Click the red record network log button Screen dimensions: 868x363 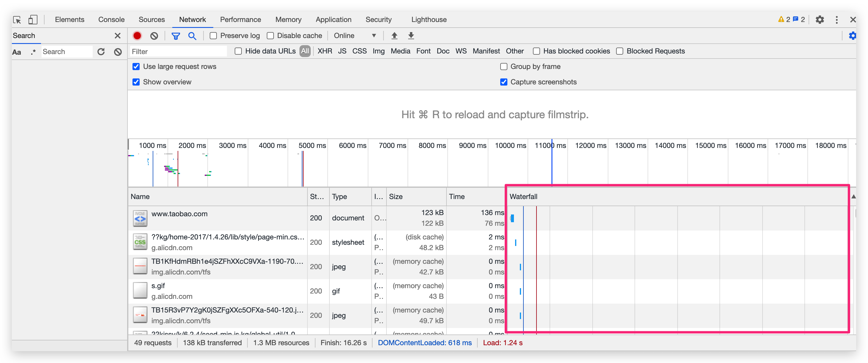(x=137, y=36)
